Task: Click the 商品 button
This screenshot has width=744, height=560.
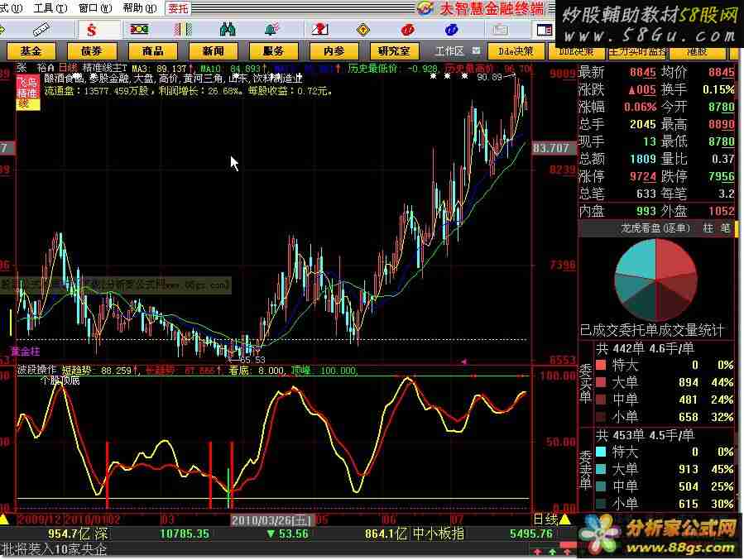Action: click(x=152, y=50)
